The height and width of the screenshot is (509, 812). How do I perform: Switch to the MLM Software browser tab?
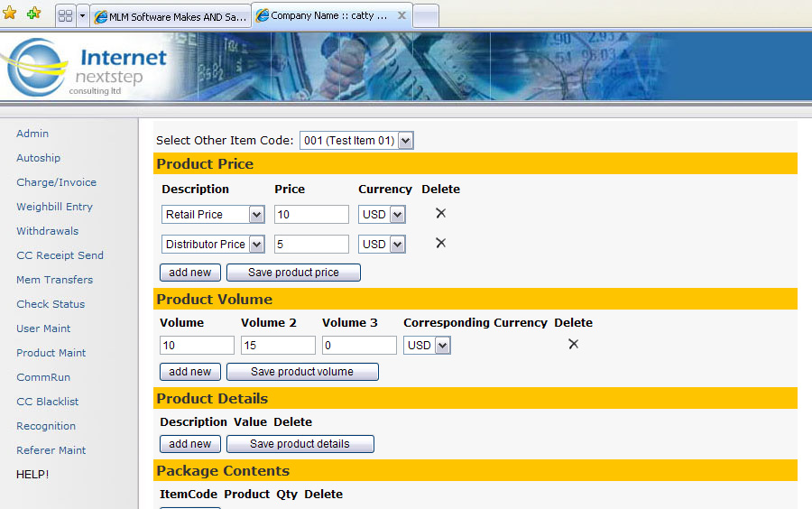click(x=170, y=16)
